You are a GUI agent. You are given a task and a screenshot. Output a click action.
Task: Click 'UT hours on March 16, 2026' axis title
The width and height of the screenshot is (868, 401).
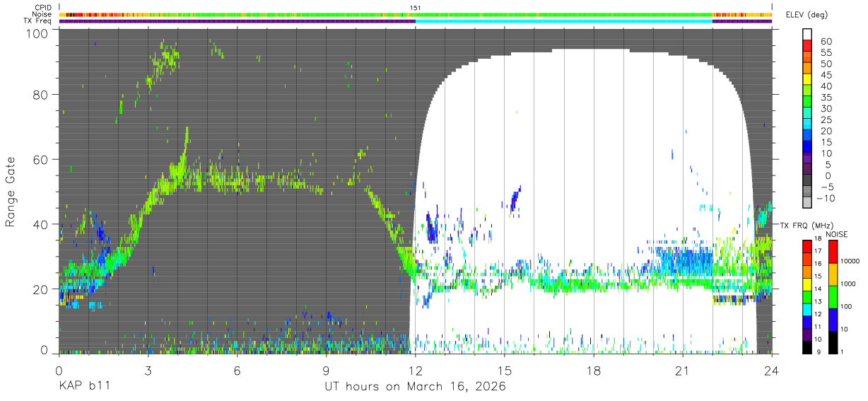(x=415, y=386)
